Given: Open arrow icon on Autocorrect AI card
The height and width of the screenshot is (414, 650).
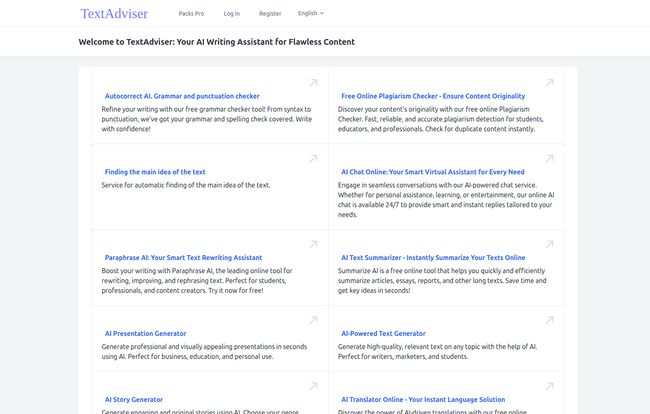Looking at the screenshot, I should [x=313, y=83].
